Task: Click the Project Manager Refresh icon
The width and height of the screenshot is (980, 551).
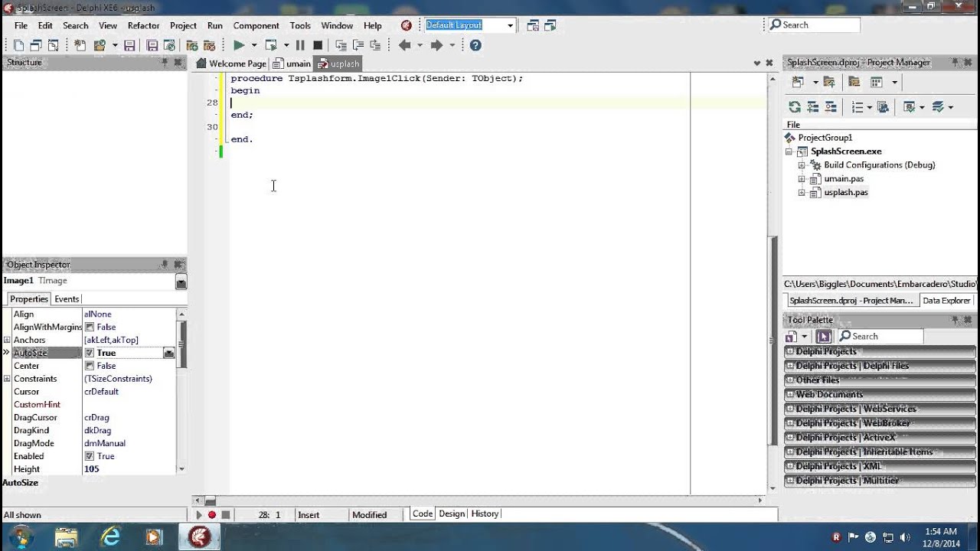Action: [x=795, y=107]
